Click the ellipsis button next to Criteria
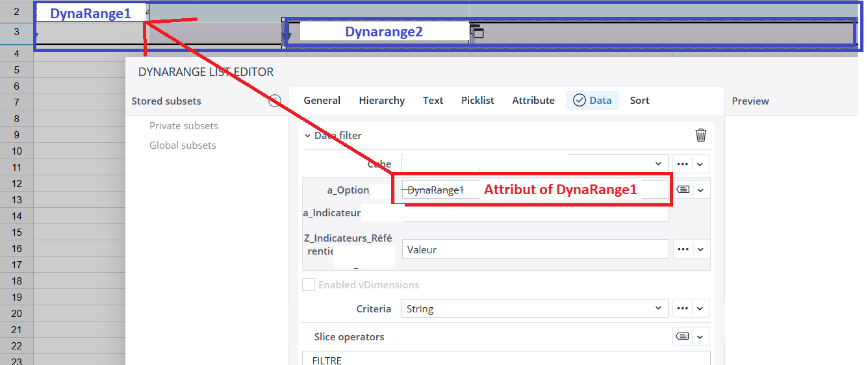Screen dimensions: 868x365 click(682, 308)
